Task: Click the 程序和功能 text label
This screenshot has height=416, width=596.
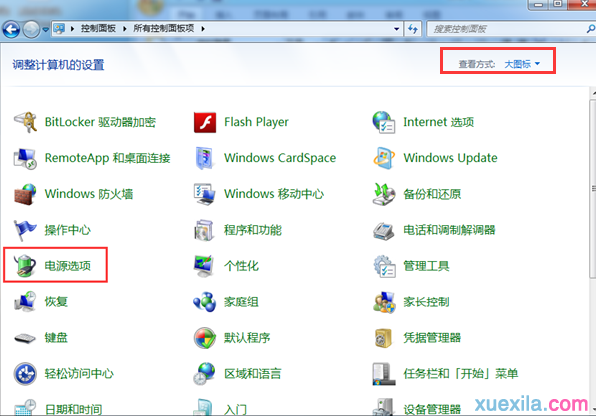Action: [253, 230]
